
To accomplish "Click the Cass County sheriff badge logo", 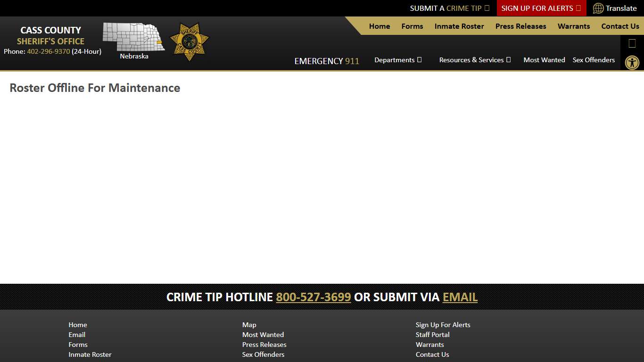I will click(190, 40).
